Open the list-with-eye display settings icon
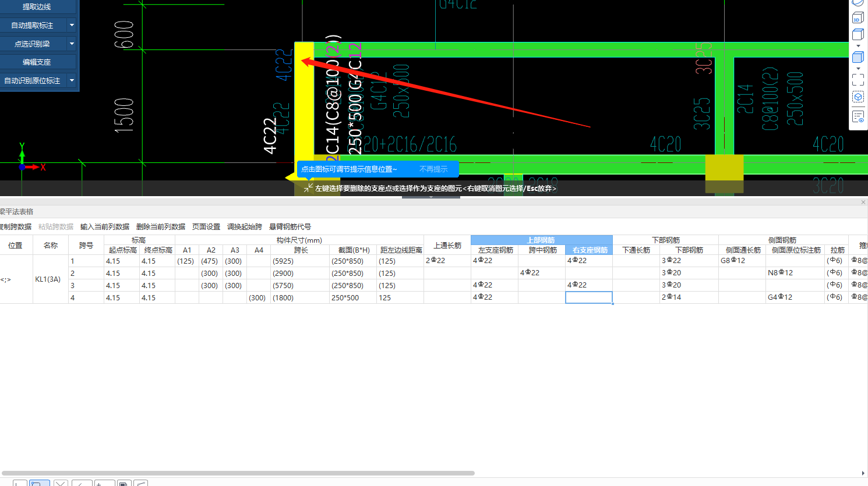The width and height of the screenshot is (868, 486). (858, 116)
